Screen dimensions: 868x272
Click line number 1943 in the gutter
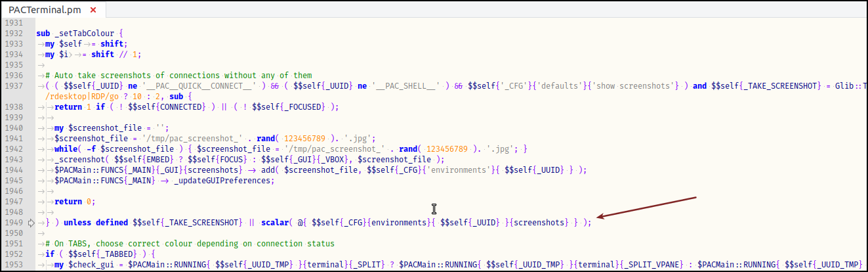pos(13,159)
